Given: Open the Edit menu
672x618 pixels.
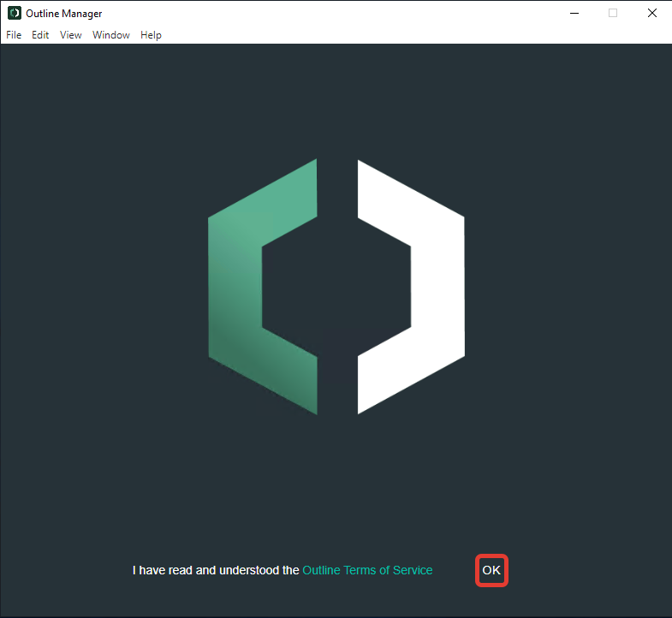Looking at the screenshot, I should [40, 35].
